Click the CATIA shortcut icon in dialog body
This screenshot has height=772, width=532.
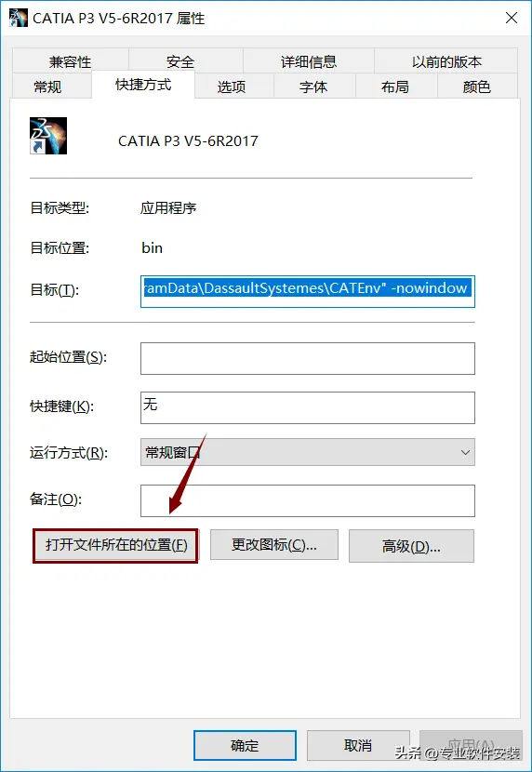click(48, 136)
